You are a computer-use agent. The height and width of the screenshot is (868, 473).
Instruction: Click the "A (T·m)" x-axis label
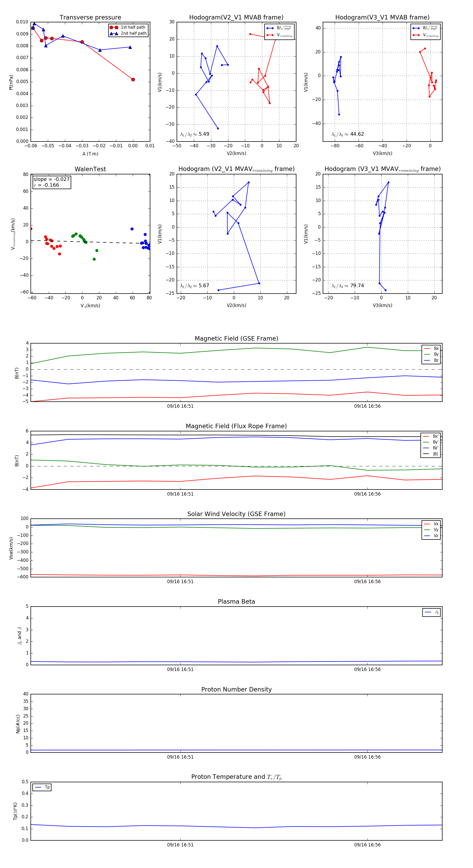click(x=90, y=154)
